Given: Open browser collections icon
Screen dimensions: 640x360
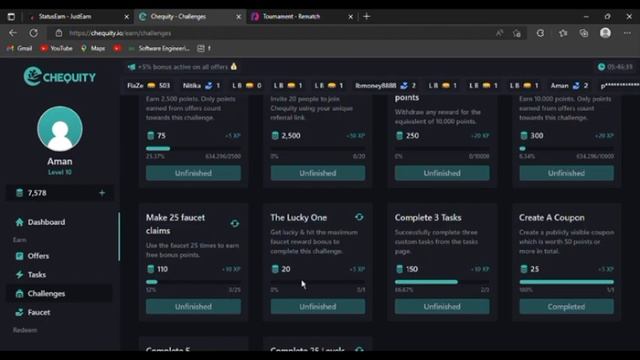Looking at the screenshot, I should [584, 33].
